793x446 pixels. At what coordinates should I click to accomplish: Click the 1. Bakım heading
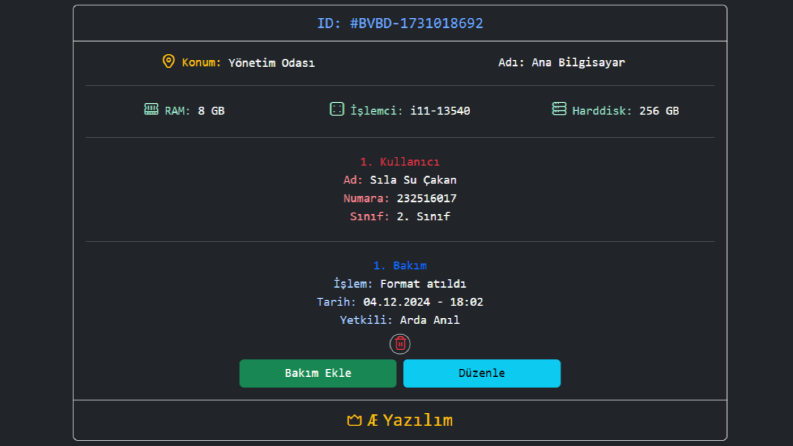(x=400, y=265)
